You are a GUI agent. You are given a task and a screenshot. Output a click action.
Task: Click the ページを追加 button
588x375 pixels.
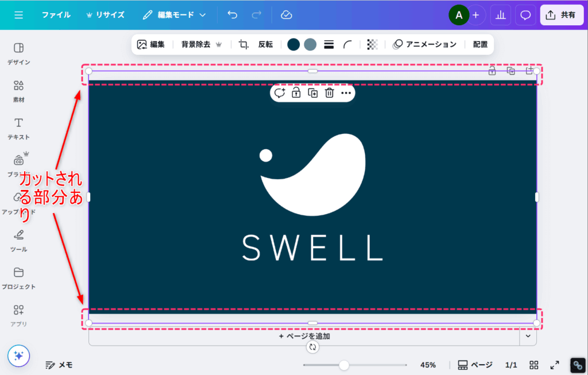tap(304, 337)
